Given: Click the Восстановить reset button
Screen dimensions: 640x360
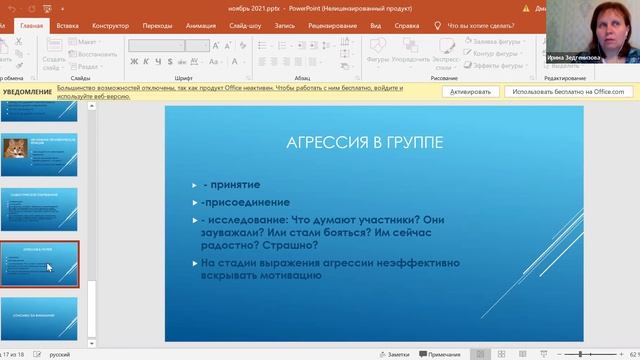Looking at the screenshot, I should click(93, 54).
